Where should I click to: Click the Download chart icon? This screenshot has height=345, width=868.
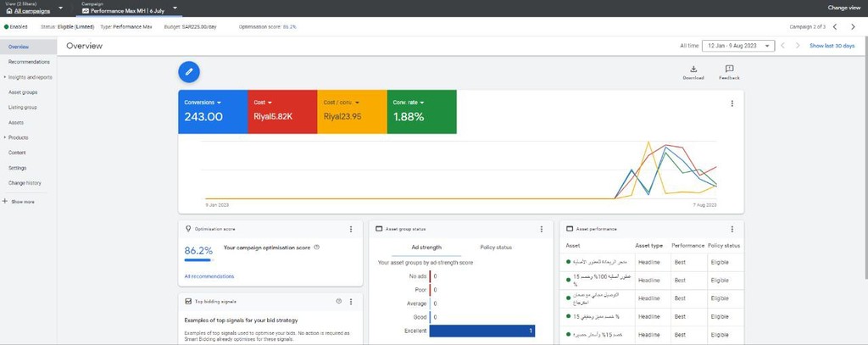(693, 70)
